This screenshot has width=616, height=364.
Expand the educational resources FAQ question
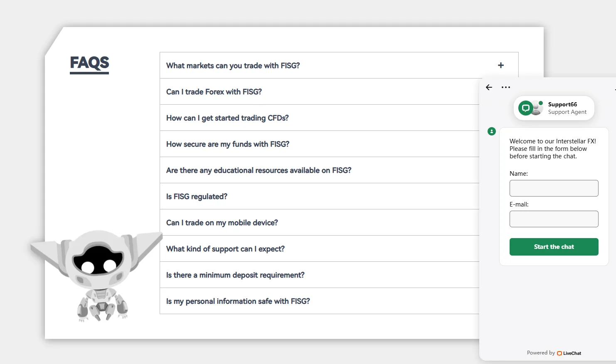point(259,170)
